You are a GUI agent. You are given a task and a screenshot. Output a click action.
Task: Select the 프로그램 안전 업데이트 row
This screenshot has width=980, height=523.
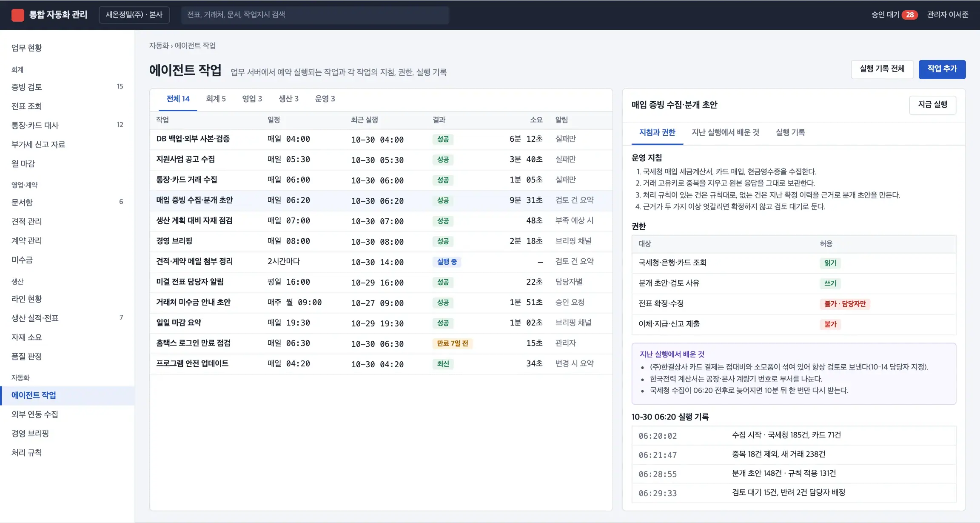pyautogui.click(x=381, y=364)
